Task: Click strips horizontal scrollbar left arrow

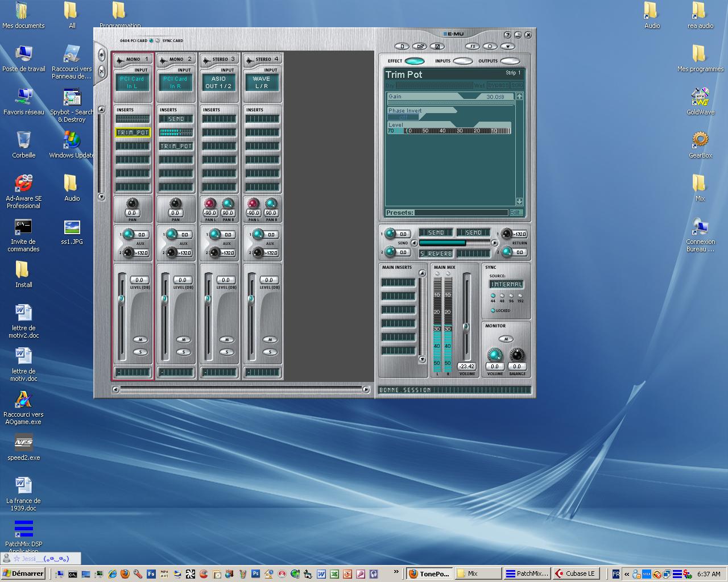Action: tap(116, 389)
